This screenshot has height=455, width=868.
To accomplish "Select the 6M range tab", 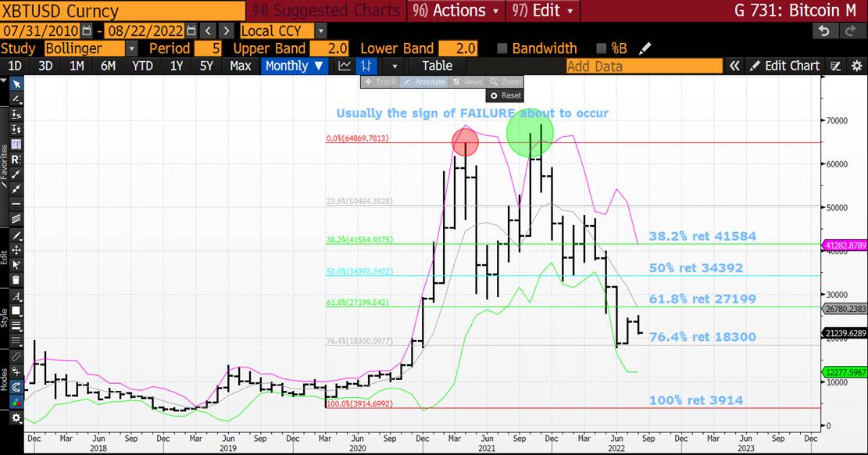I will 108,66.
